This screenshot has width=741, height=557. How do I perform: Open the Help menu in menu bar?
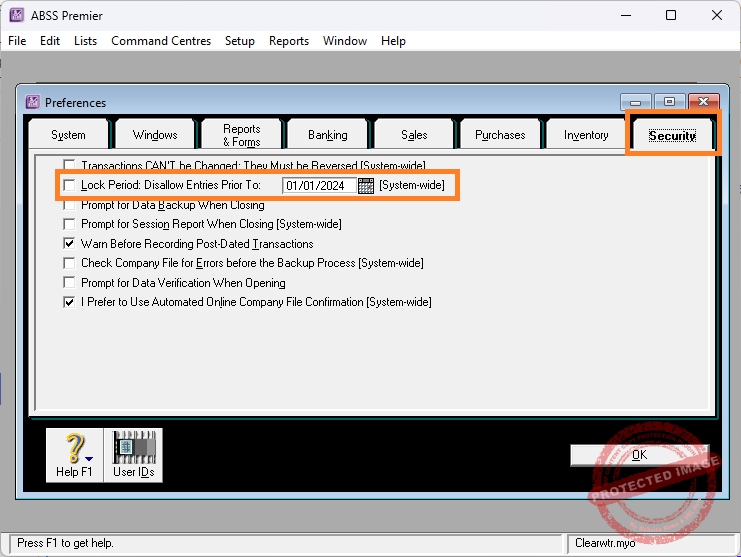point(393,41)
